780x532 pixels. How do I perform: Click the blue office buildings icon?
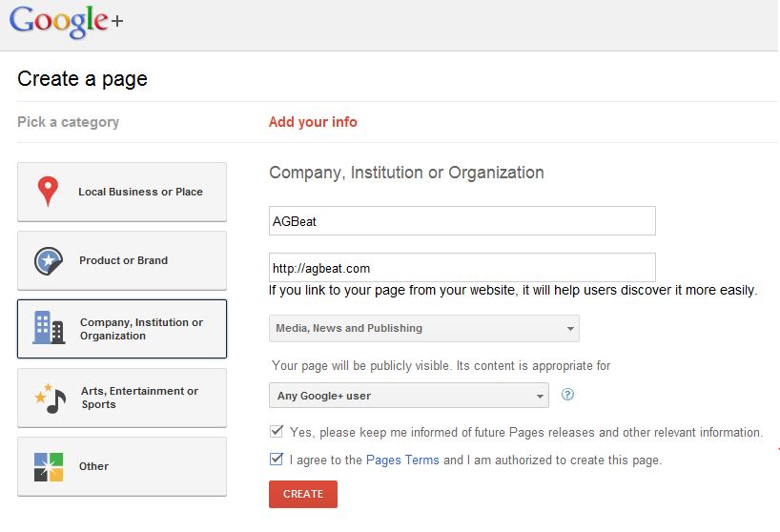(x=49, y=328)
